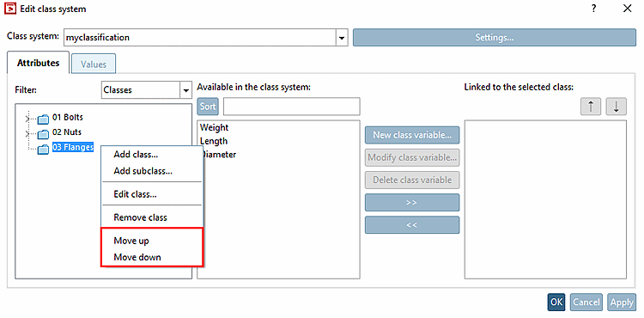The width and height of the screenshot is (644, 318).
Task: Click the folder icon of 01 Bolts
Action: (x=43, y=119)
